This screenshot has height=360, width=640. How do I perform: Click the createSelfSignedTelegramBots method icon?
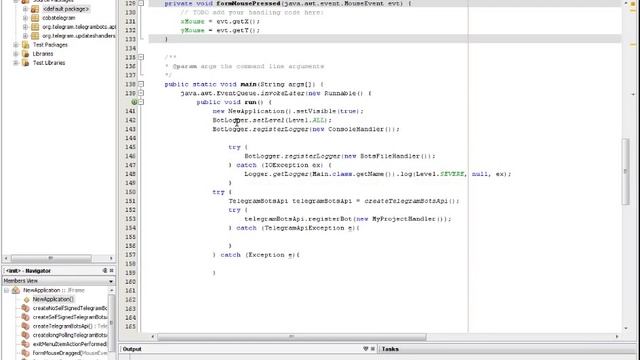click(x=25, y=317)
